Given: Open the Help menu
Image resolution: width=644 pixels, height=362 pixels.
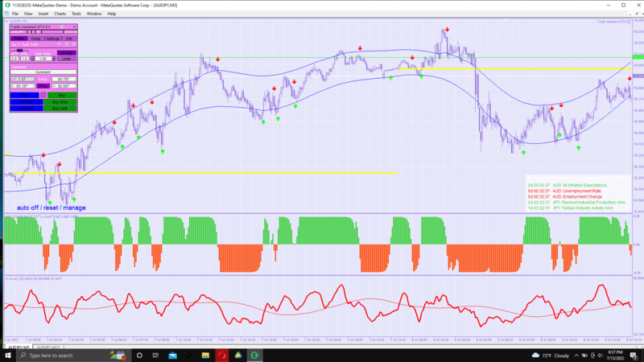Looking at the screenshot, I should [112, 14].
